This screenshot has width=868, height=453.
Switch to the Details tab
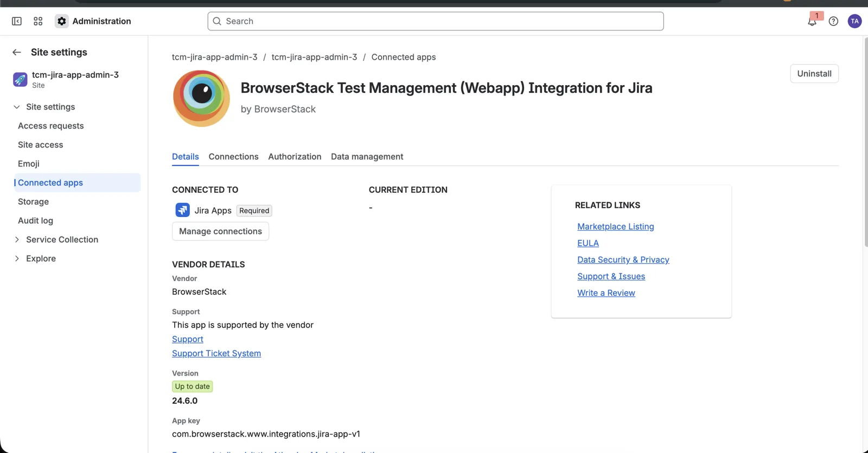tap(186, 157)
